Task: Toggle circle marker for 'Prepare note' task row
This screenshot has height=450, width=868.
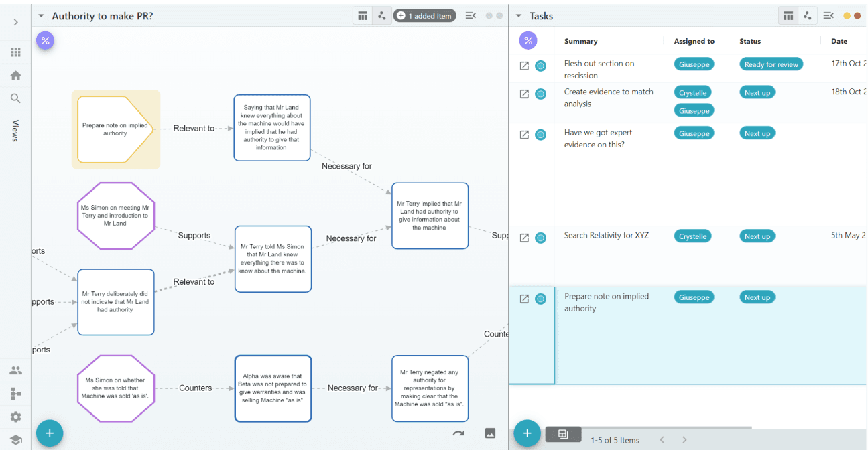Action: (540, 299)
